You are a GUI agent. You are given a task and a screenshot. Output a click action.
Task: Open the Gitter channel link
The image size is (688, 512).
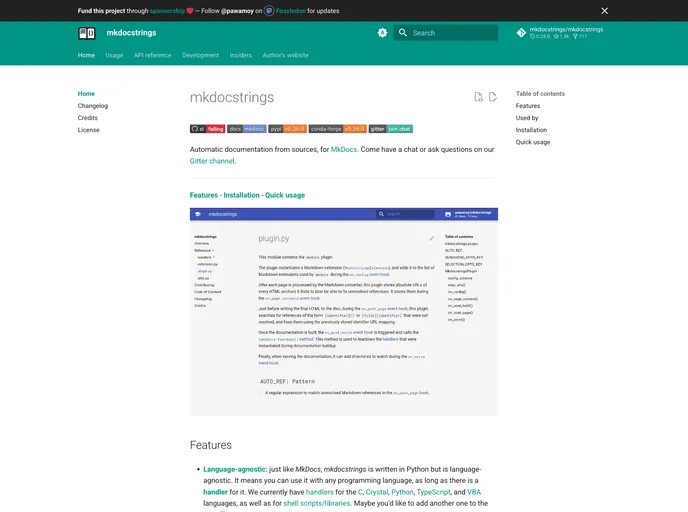212,161
